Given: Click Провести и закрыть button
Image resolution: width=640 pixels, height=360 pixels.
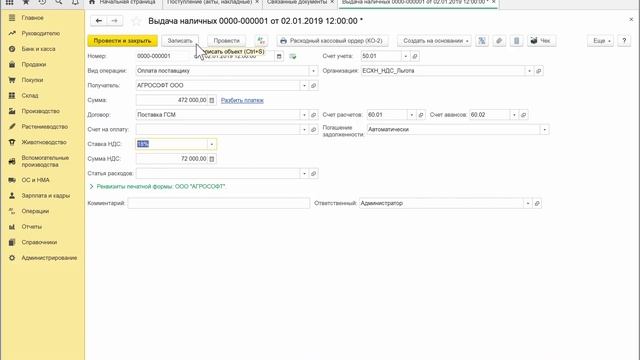Looking at the screenshot, I should pos(122,41).
